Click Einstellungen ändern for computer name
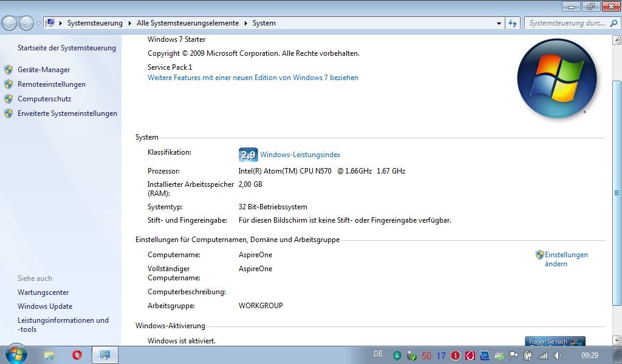622x364 pixels. 566,260
